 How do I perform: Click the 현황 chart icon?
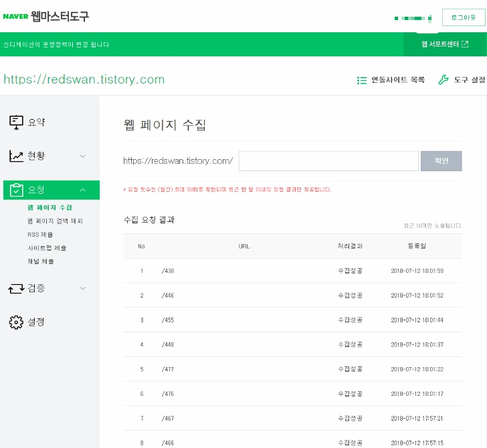[16, 156]
